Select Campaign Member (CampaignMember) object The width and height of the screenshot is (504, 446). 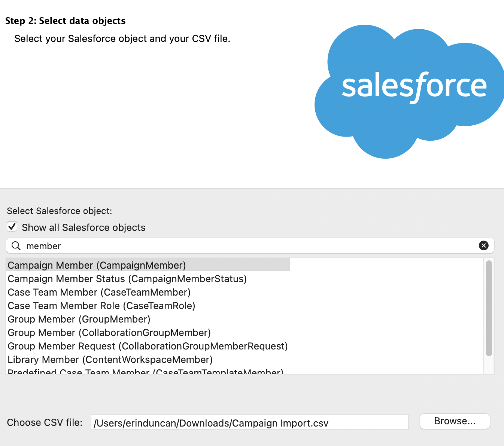[97, 265]
